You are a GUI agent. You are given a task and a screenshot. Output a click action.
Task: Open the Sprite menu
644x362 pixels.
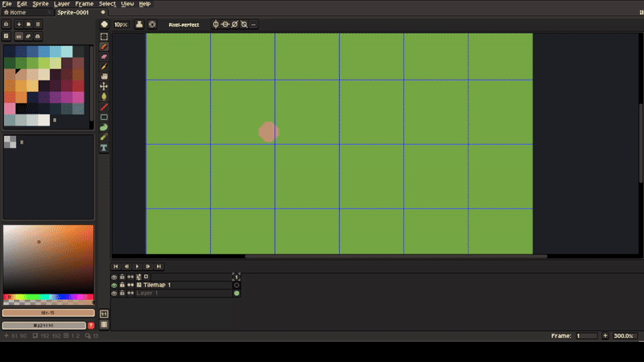[x=40, y=4]
